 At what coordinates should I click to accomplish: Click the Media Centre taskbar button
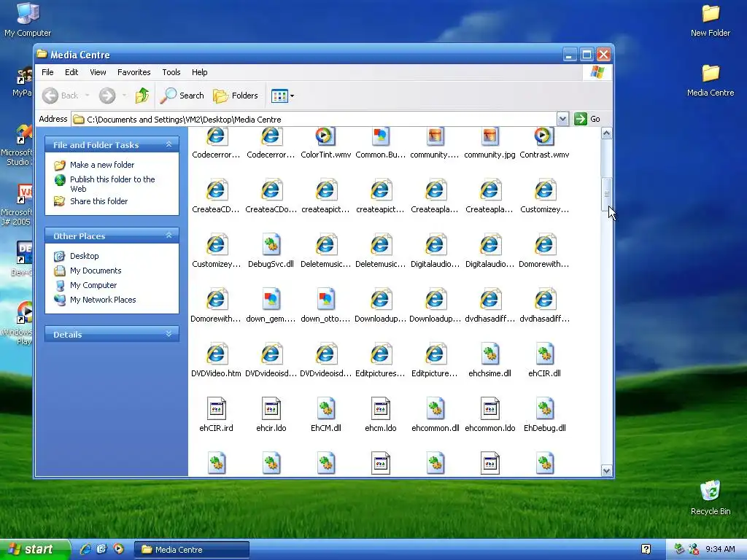(192, 550)
